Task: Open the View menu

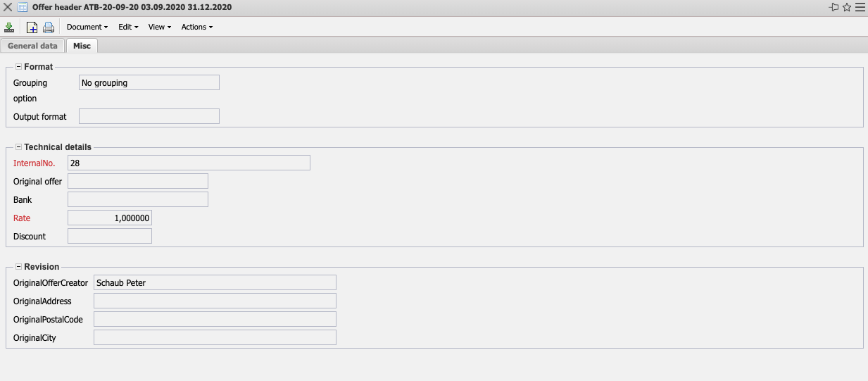Action: tap(160, 27)
